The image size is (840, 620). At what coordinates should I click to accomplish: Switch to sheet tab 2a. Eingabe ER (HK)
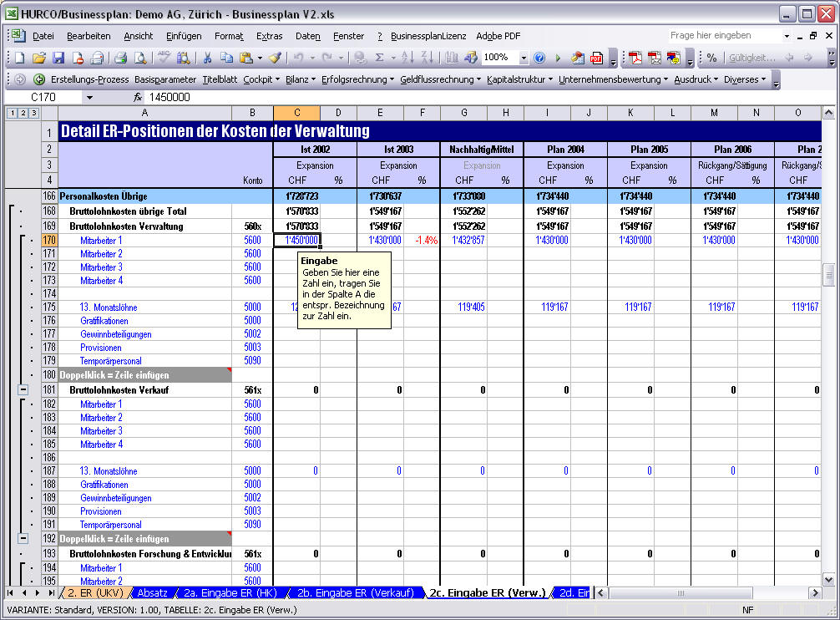point(230,592)
